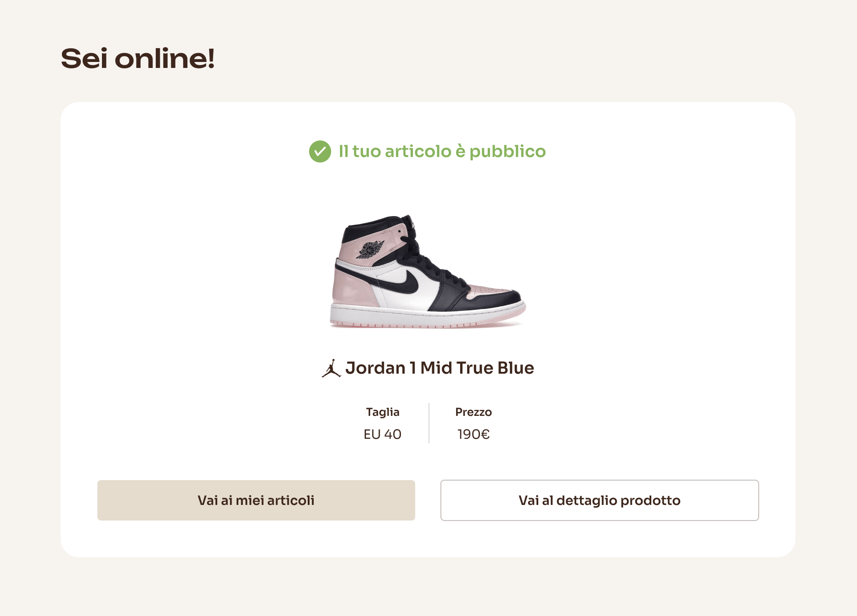Viewport: 857px width, 616px height.
Task: Select the 190€ price value
Action: coord(474,434)
